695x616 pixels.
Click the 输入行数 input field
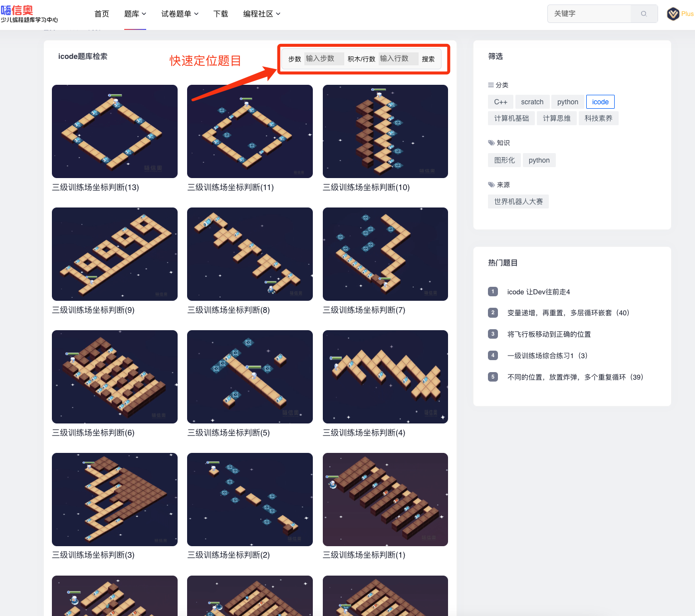click(x=399, y=59)
